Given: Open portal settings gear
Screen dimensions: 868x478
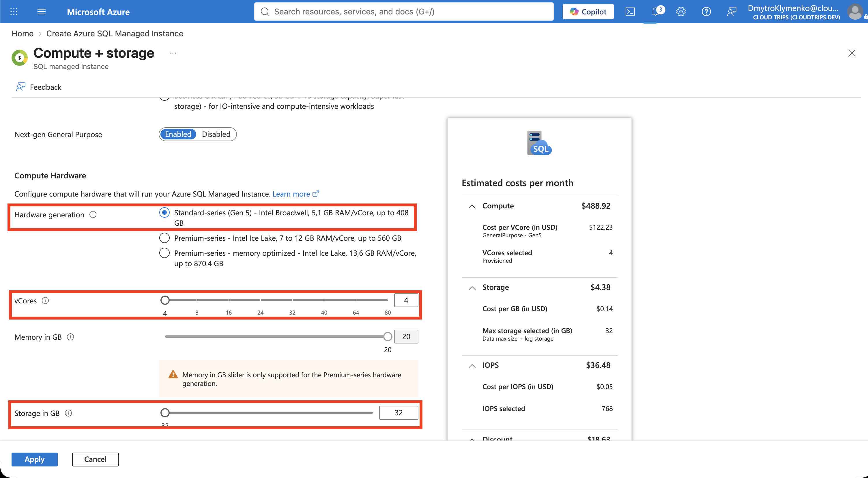Looking at the screenshot, I should [681, 12].
